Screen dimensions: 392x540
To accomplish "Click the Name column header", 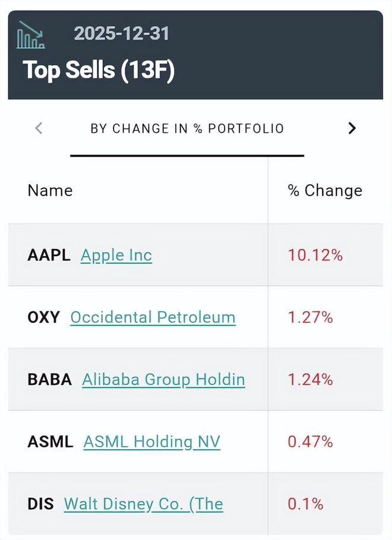I will point(50,191).
